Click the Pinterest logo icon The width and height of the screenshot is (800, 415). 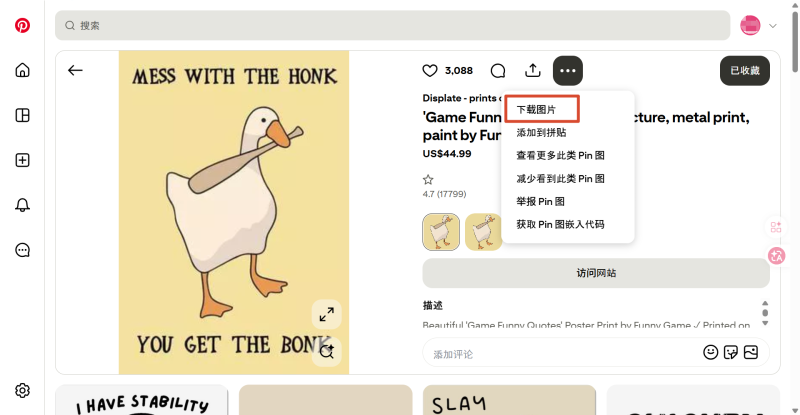(x=22, y=25)
